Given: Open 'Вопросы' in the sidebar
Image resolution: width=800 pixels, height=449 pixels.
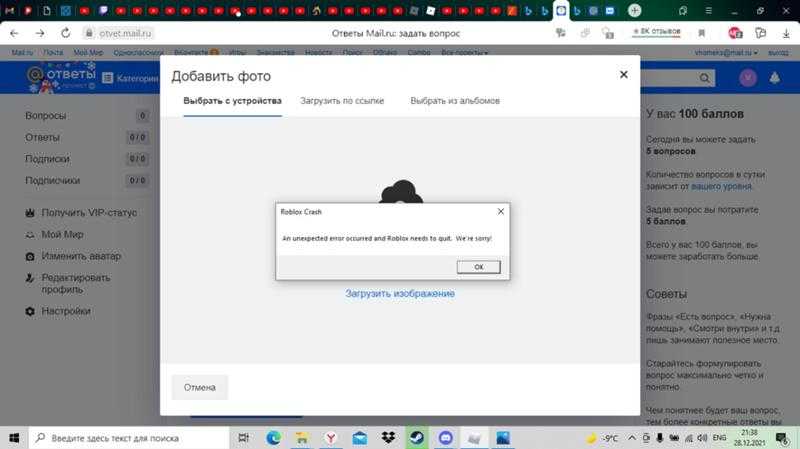Looking at the screenshot, I should click(45, 116).
